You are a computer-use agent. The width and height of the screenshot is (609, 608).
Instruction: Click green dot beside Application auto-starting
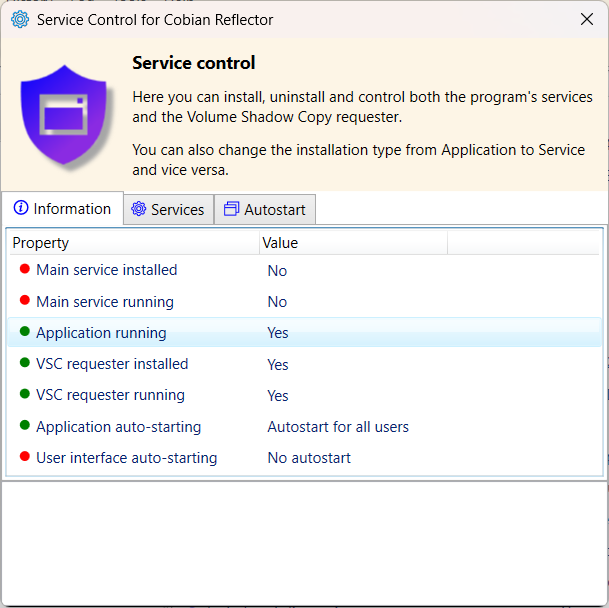[25, 426]
